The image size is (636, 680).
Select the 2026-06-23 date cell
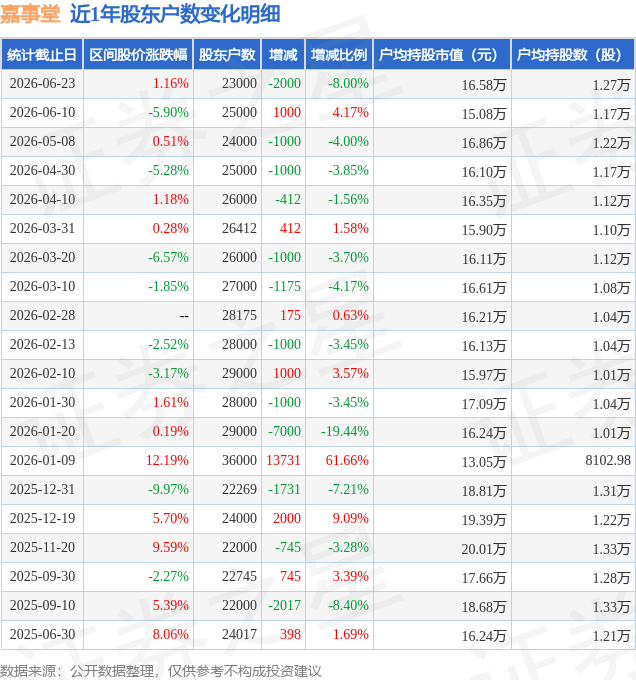(42, 83)
